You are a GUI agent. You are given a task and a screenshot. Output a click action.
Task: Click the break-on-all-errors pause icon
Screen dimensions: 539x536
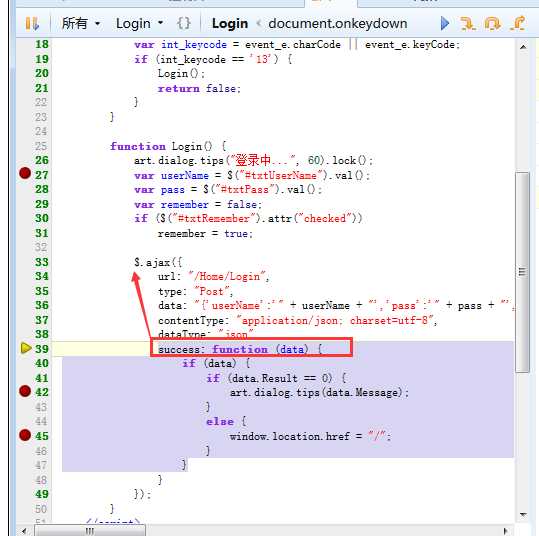point(32,23)
